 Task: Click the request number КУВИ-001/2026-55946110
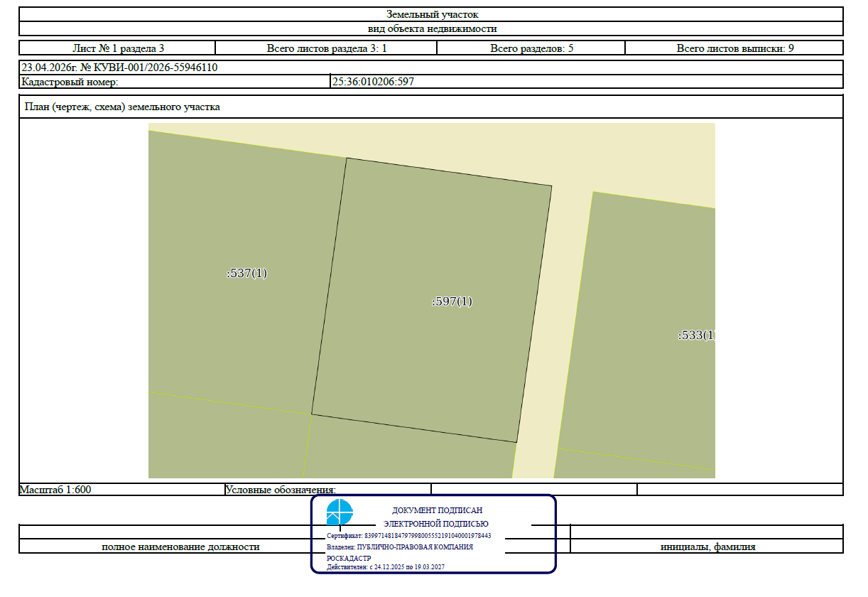click(156, 68)
